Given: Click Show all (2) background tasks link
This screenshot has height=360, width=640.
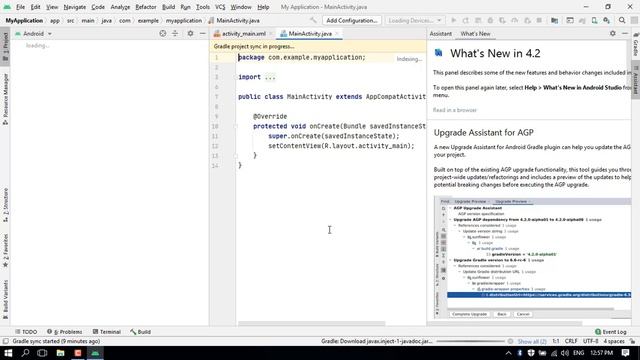Looking at the screenshot, I should point(532,341).
